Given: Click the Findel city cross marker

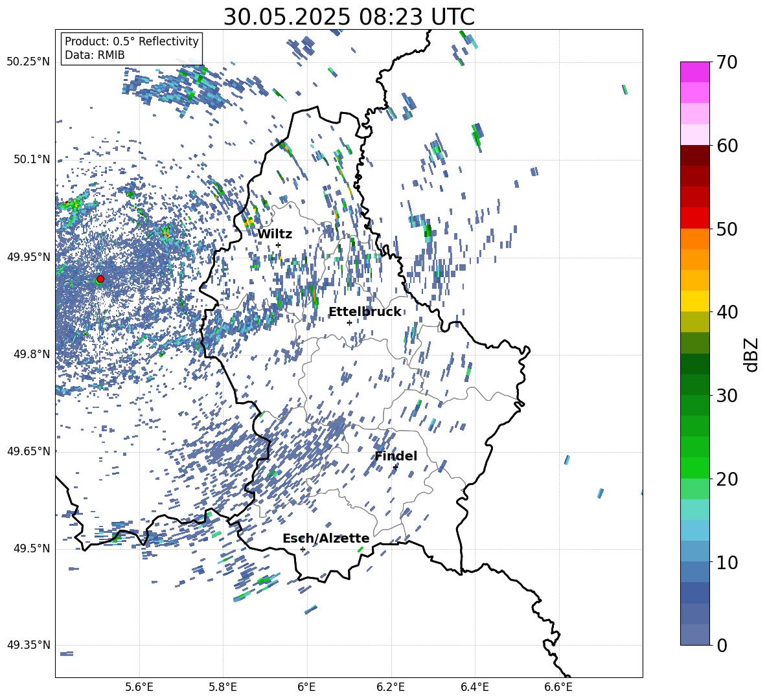Looking at the screenshot, I should 395,467.
